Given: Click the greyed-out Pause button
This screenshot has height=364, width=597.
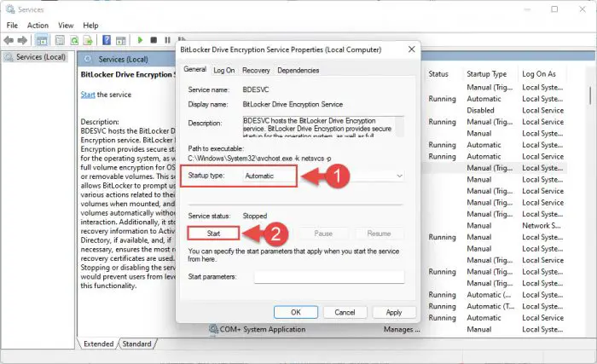Looking at the screenshot, I should click(323, 234).
